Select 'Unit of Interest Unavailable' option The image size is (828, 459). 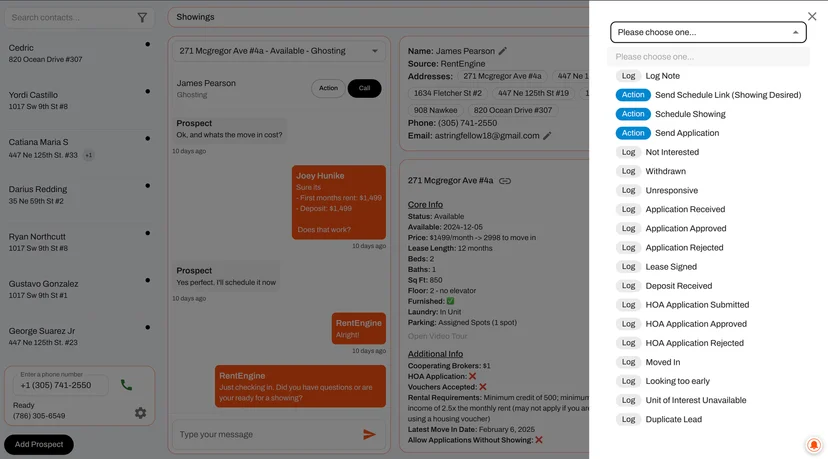708,400
